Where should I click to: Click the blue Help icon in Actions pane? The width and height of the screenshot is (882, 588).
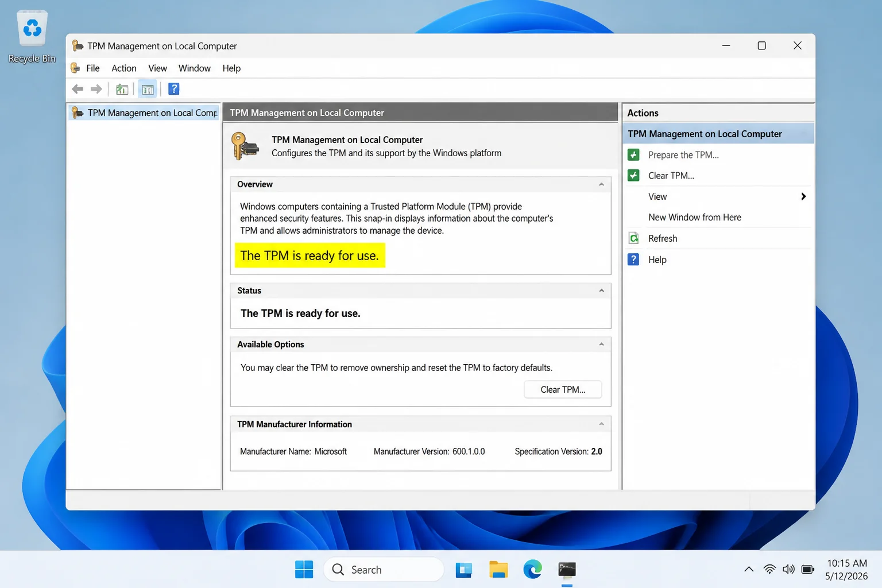(x=633, y=260)
